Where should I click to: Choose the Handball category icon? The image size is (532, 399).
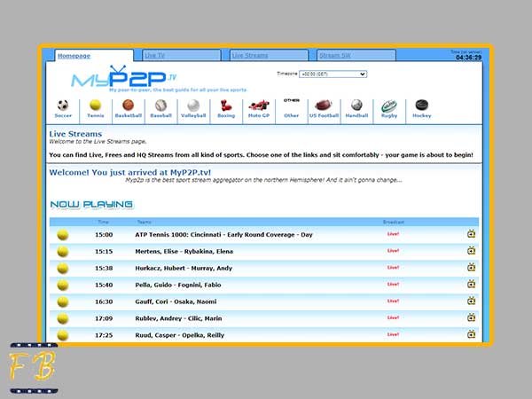click(356, 106)
